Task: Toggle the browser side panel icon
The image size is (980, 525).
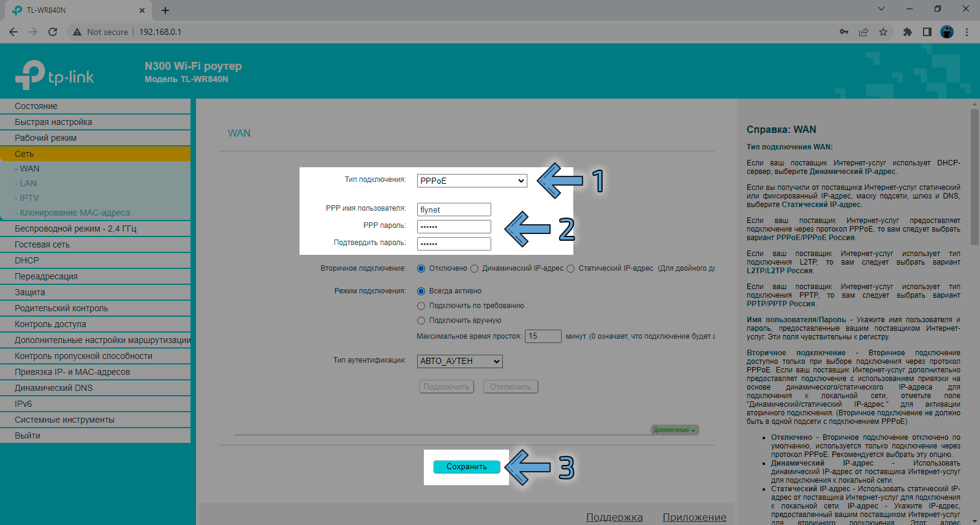Action: [927, 32]
